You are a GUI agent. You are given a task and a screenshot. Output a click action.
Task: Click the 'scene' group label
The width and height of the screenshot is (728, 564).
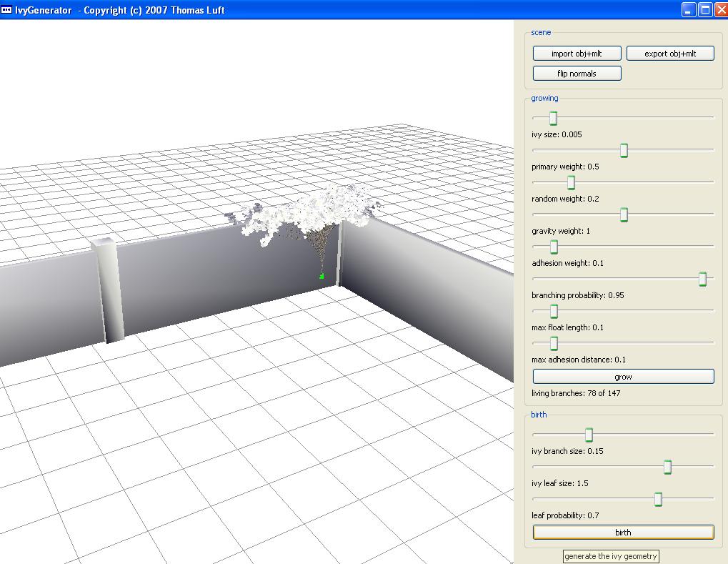(x=541, y=32)
